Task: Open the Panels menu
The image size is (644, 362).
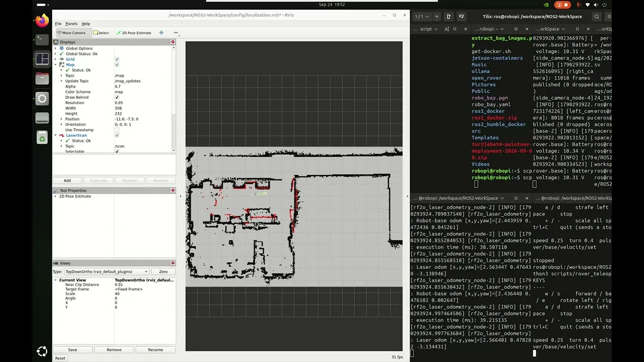Action: 71,24
